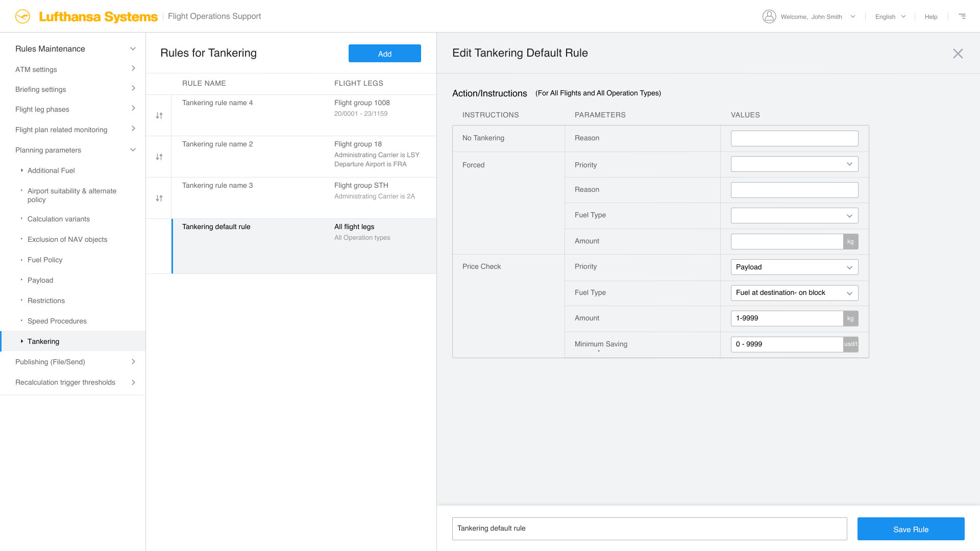980x551 pixels.
Task: Open the Forced Priority dropdown
Action: pyautogui.click(x=794, y=164)
